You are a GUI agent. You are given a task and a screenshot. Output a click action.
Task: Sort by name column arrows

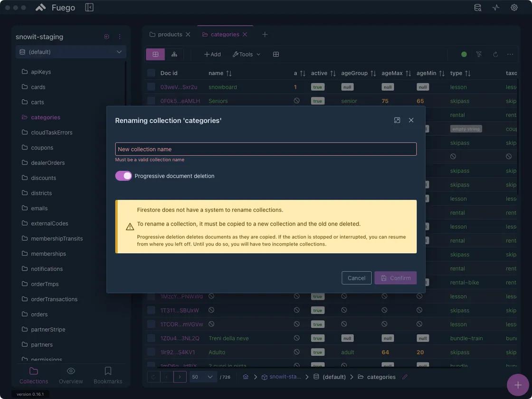coord(229,73)
